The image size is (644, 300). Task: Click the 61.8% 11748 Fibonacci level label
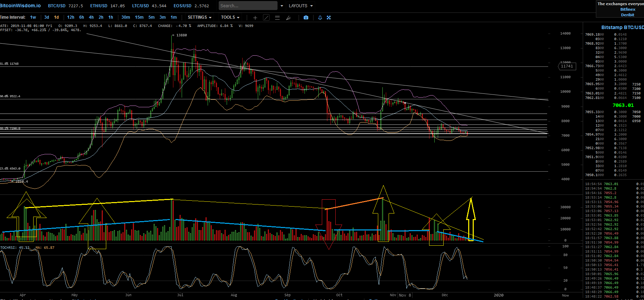pos(10,64)
